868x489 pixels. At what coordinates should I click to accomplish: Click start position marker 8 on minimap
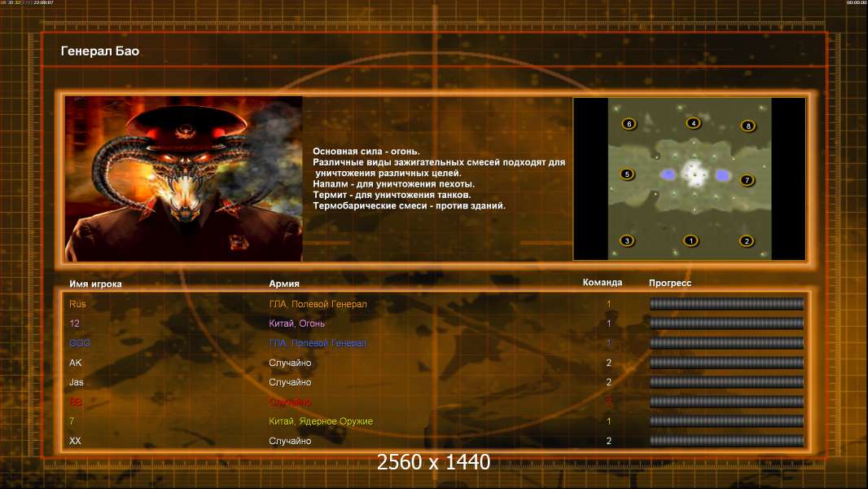[747, 126]
